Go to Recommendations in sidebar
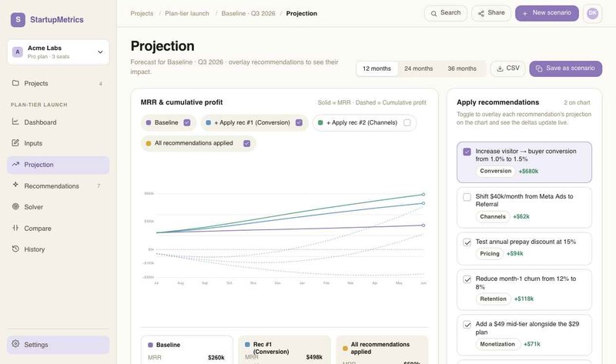 coord(59,185)
